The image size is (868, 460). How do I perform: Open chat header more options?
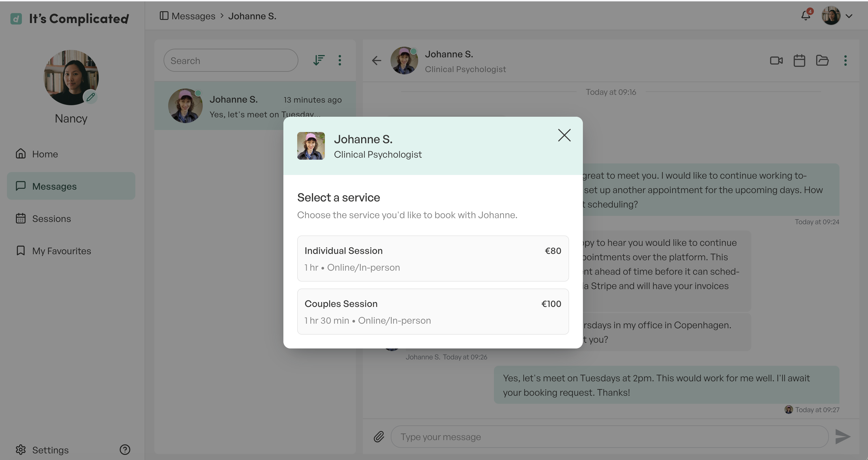point(845,61)
